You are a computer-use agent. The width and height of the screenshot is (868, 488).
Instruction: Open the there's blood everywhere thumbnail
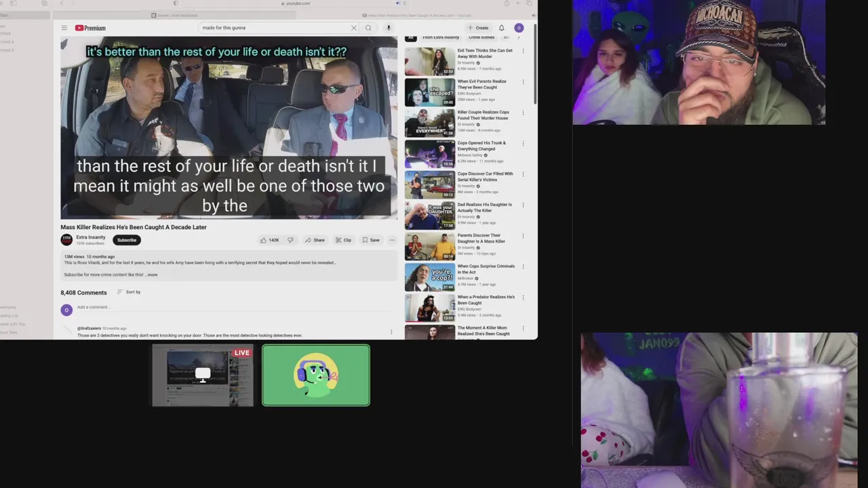tap(430, 123)
